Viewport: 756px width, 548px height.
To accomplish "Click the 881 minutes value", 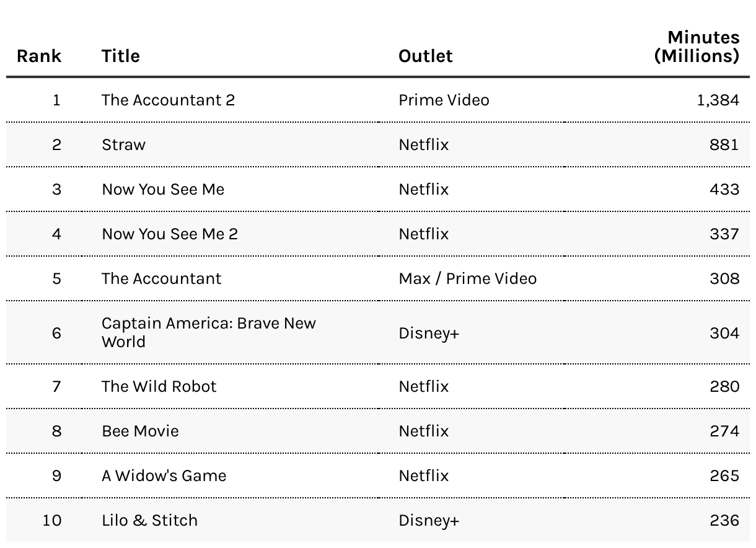I will [x=724, y=144].
